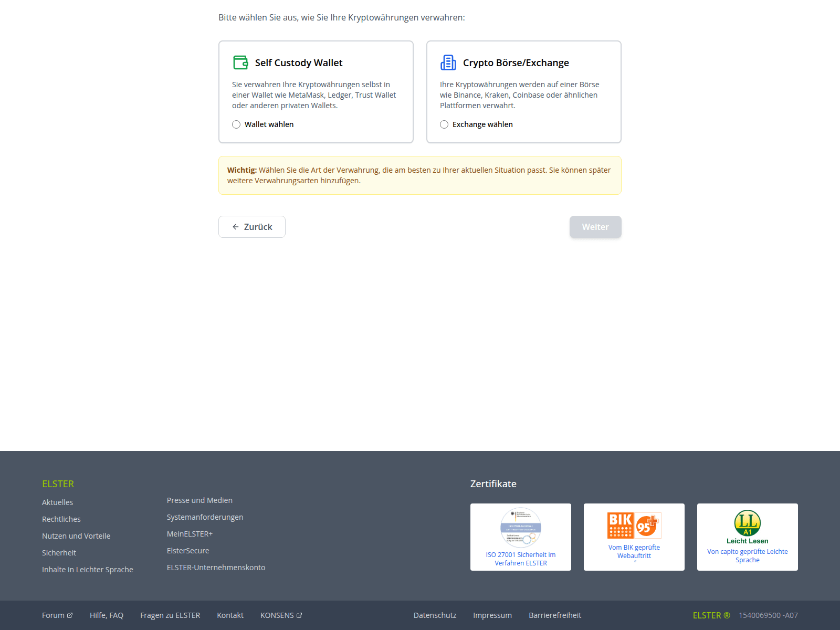Open the Barrierefreiheit link

click(x=554, y=615)
